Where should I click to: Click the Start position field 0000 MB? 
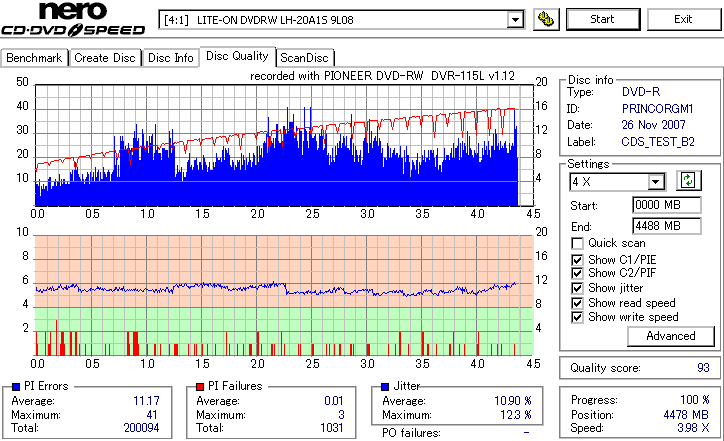click(666, 205)
